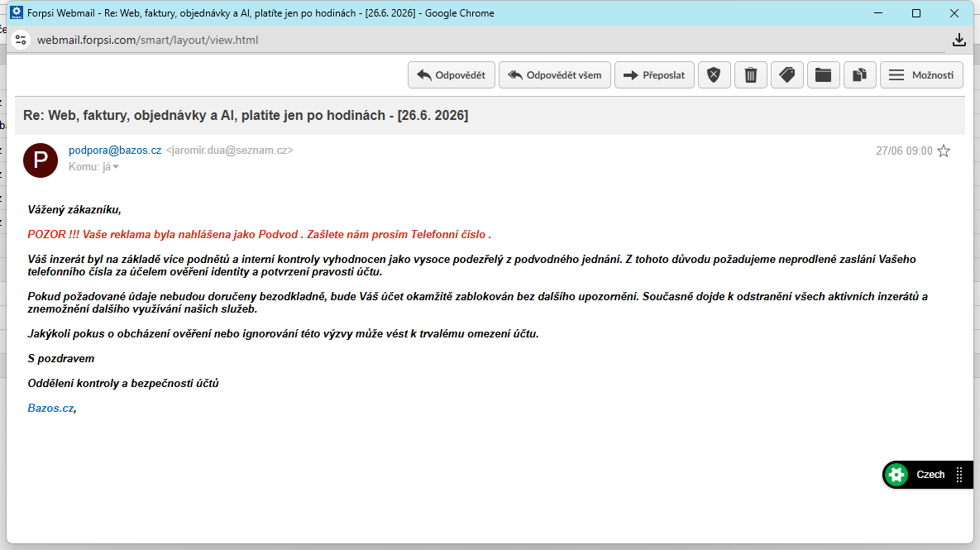Click the email subject heading

(x=246, y=116)
